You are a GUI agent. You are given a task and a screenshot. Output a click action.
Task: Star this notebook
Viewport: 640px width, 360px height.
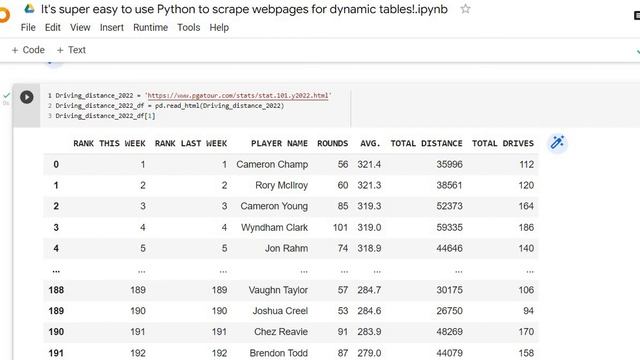coord(465,9)
